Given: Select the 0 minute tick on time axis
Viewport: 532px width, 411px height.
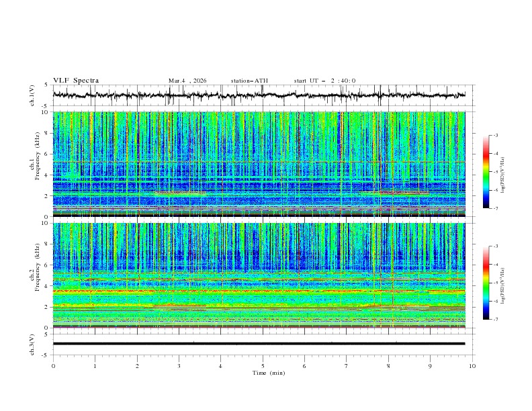Looking at the screenshot, I should click(x=53, y=365).
